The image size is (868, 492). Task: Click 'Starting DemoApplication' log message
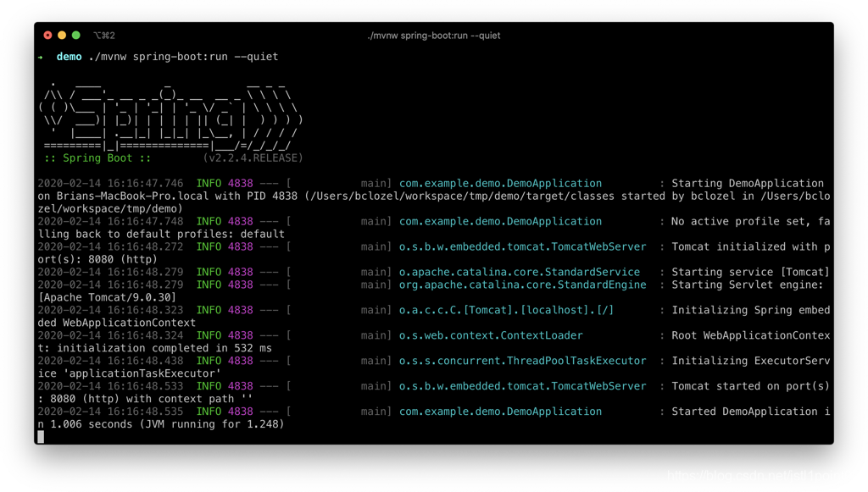[x=748, y=184]
